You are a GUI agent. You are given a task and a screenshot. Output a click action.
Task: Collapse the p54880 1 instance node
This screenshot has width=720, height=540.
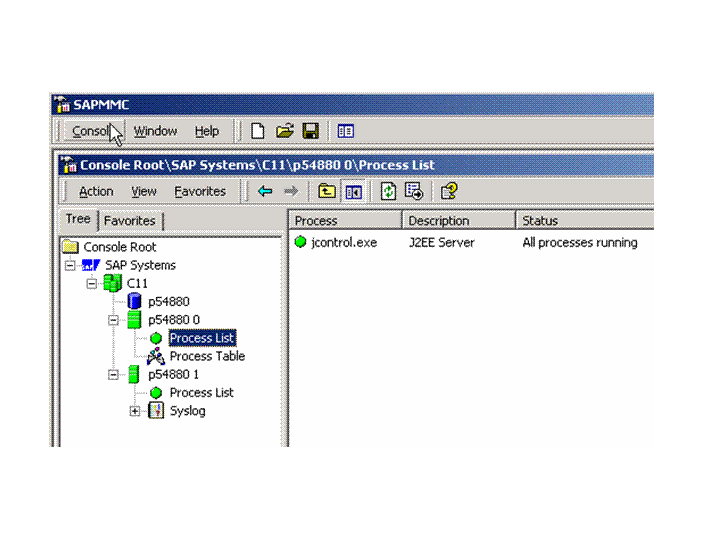pos(113,375)
